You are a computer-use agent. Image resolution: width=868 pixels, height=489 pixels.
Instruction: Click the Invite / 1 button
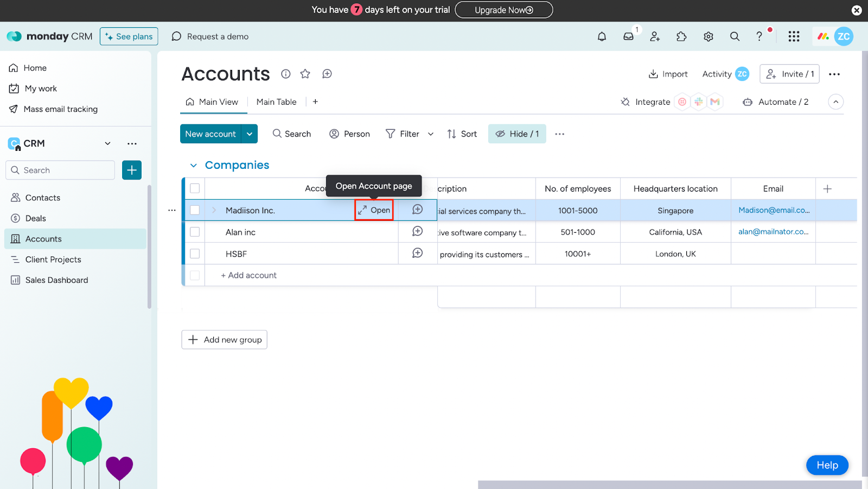click(x=790, y=74)
